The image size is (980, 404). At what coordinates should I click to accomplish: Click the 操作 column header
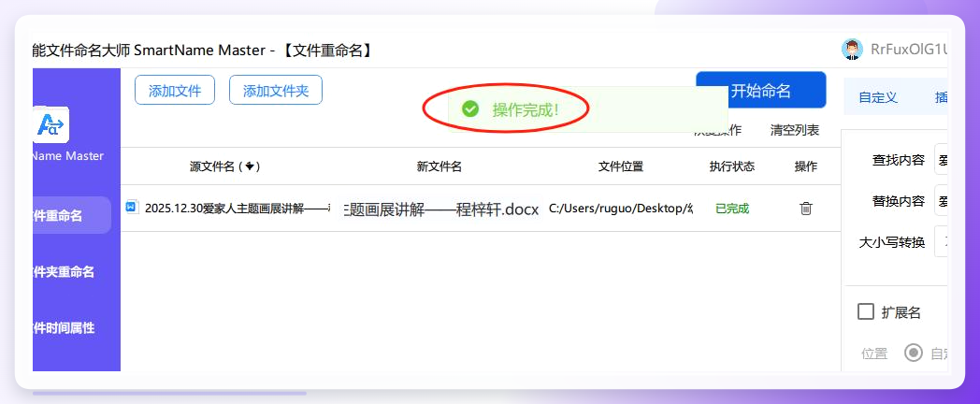coord(806,166)
